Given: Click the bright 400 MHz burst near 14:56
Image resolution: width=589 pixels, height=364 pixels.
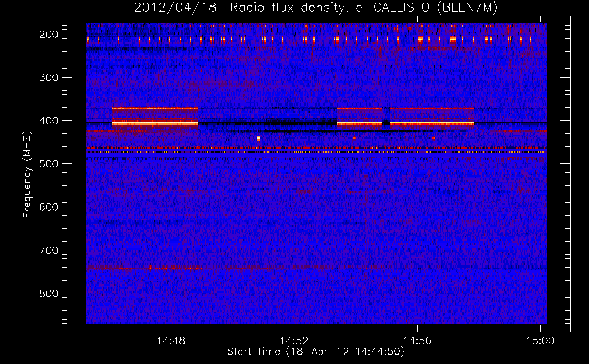Looking at the screenshot, I should pos(432,123).
